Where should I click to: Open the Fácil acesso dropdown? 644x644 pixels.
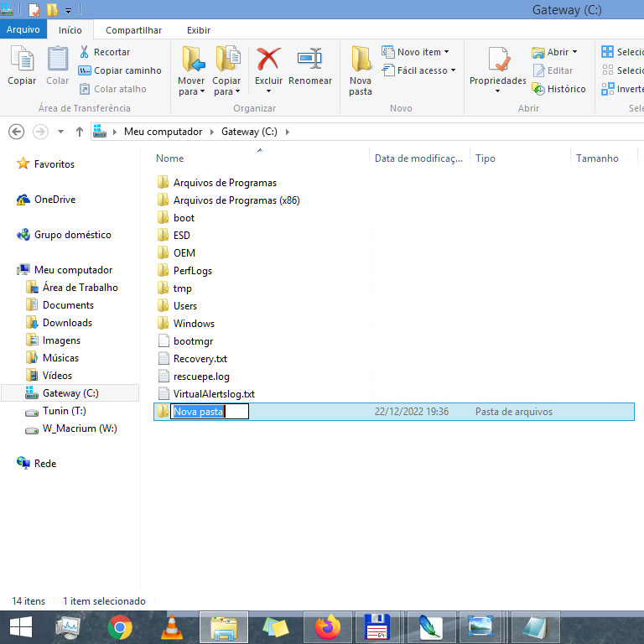pyautogui.click(x=419, y=70)
